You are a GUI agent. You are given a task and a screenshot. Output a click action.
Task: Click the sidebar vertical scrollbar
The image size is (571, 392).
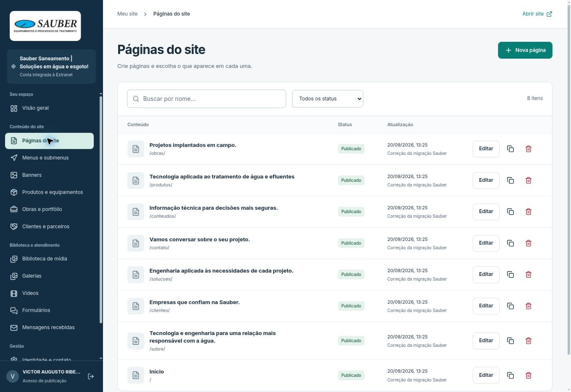[x=101, y=210]
